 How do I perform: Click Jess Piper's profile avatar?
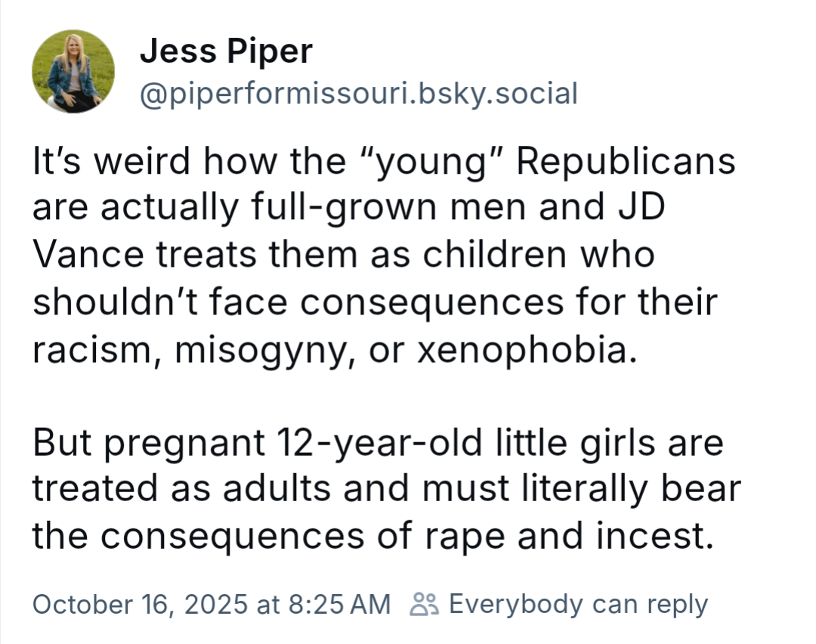click(73, 72)
